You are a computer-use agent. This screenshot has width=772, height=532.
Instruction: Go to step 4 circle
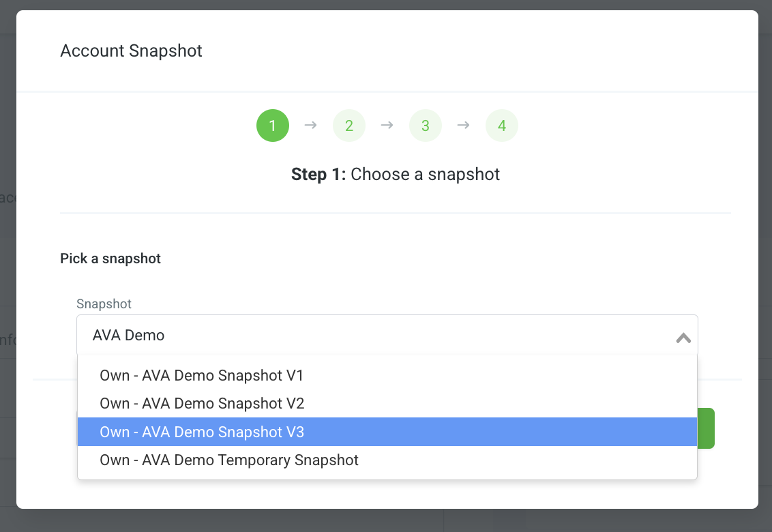click(x=502, y=125)
